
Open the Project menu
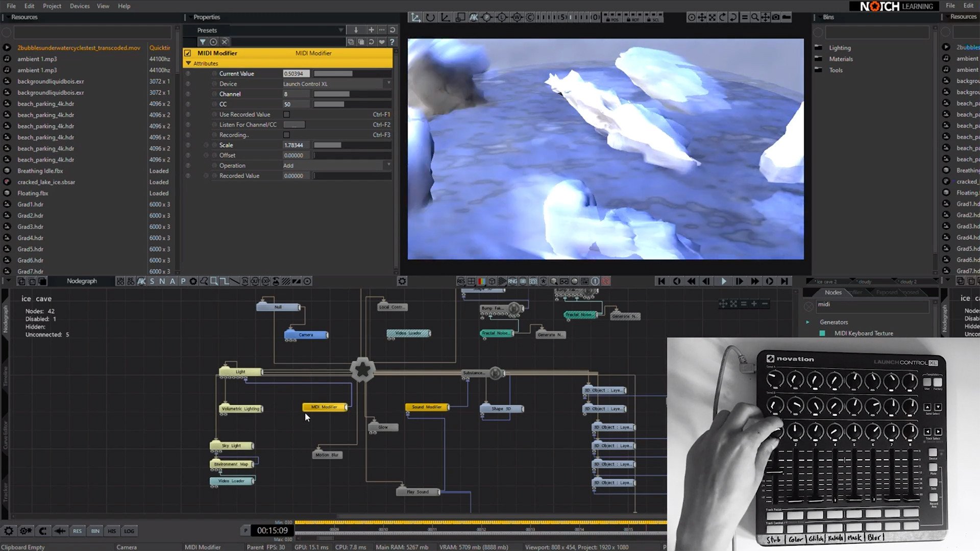(x=52, y=6)
